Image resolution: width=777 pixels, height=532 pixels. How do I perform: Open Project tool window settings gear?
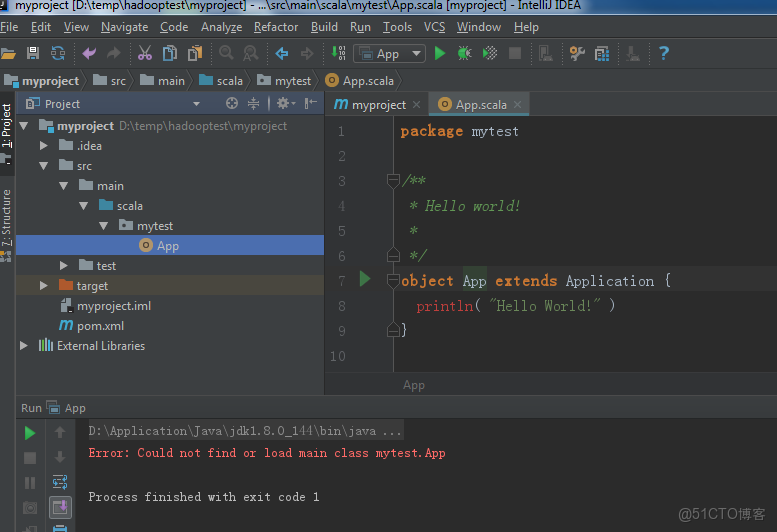tap(283, 104)
